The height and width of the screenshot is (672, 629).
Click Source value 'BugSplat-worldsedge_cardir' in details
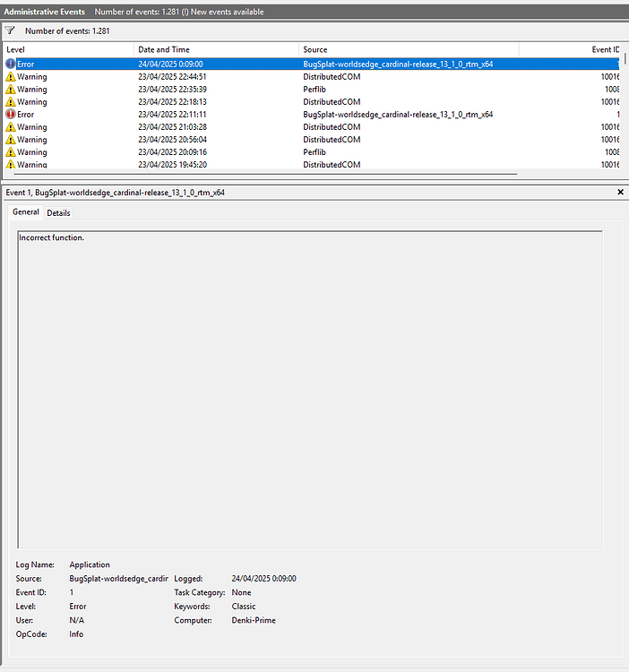click(118, 579)
